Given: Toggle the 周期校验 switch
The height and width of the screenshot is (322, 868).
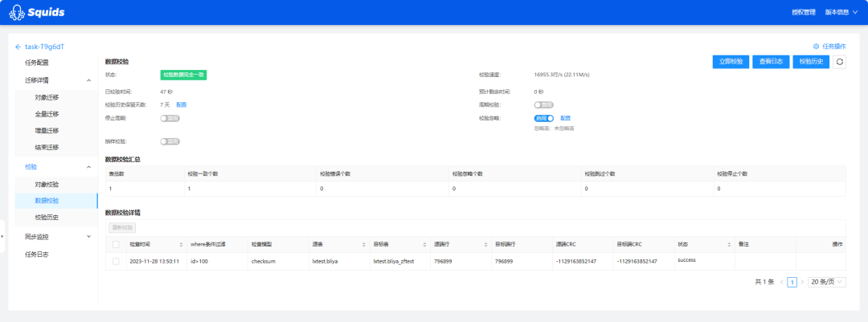Looking at the screenshot, I should (x=543, y=104).
